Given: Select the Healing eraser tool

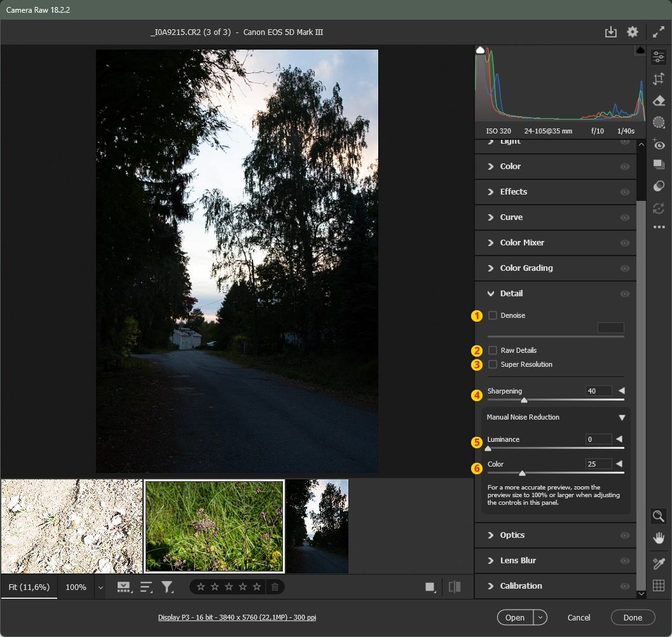Looking at the screenshot, I should (659, 100).
